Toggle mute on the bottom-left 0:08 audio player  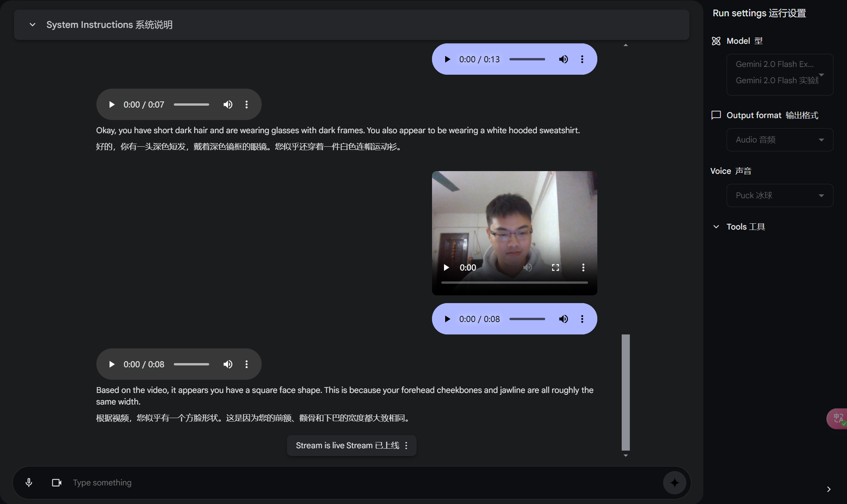(228, 364)
